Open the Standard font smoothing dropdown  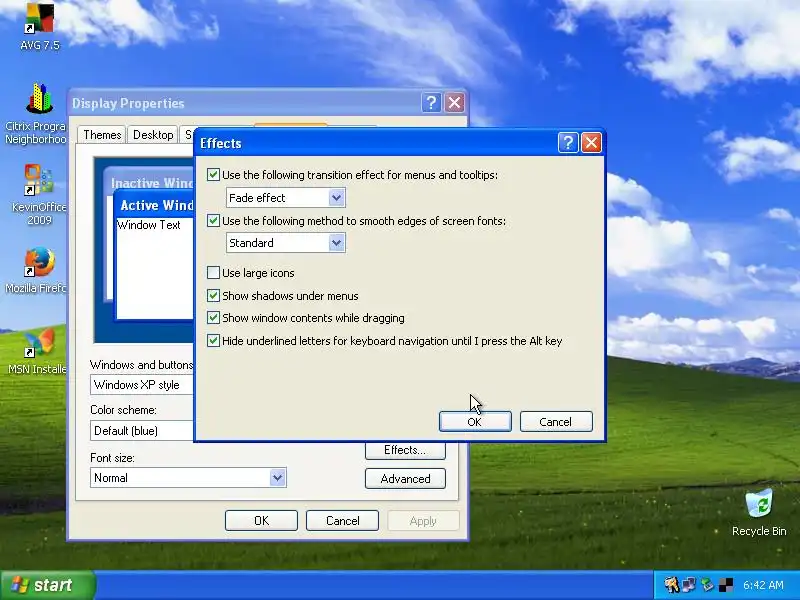point(285,243)
